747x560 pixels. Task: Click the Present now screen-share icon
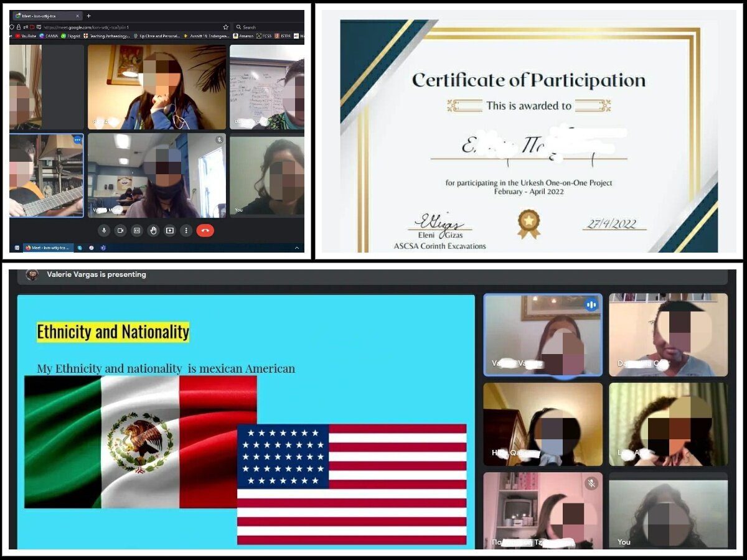[169, 230]
